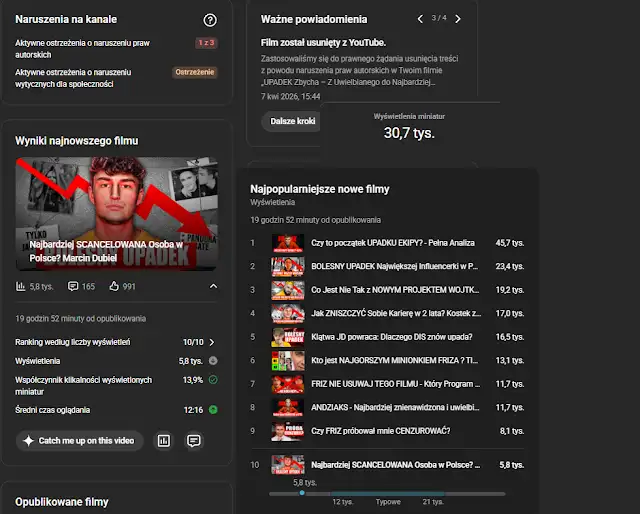The height and width of the screenshot is (514, 640).
Task: Click the 1 z 3 copyright strikes badge
Action: pos(206,43)
